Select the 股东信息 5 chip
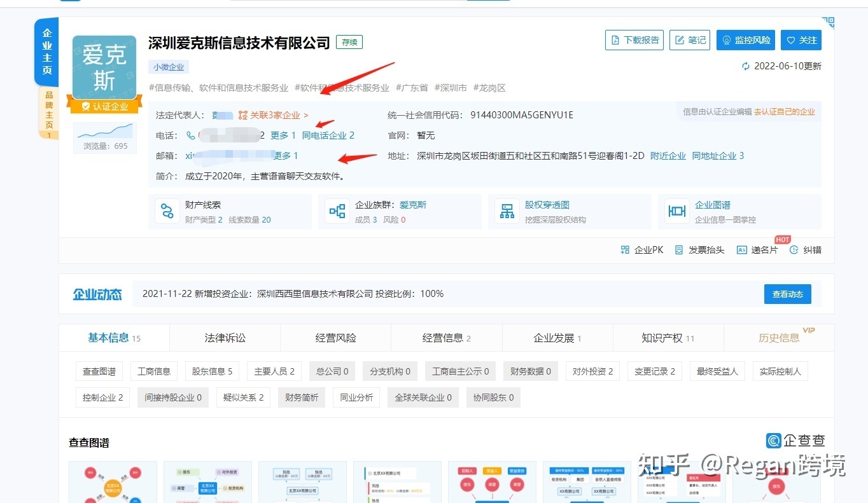The height and width of the screenshot is (503, 868). click(x=212, y=371)
